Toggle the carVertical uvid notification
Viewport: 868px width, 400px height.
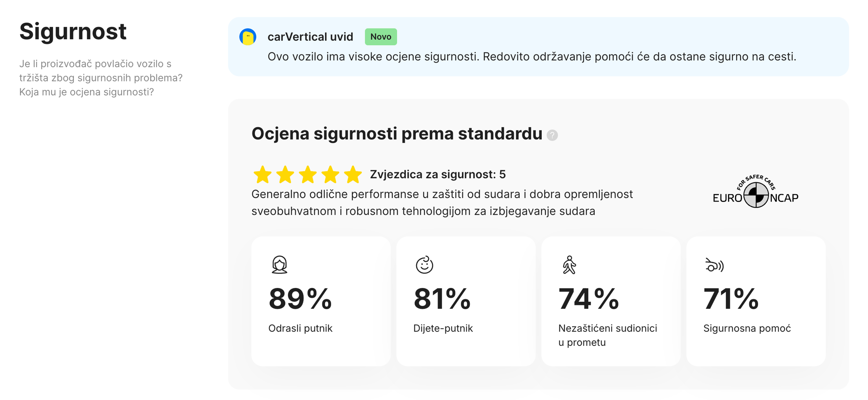(x=310, y=36)
